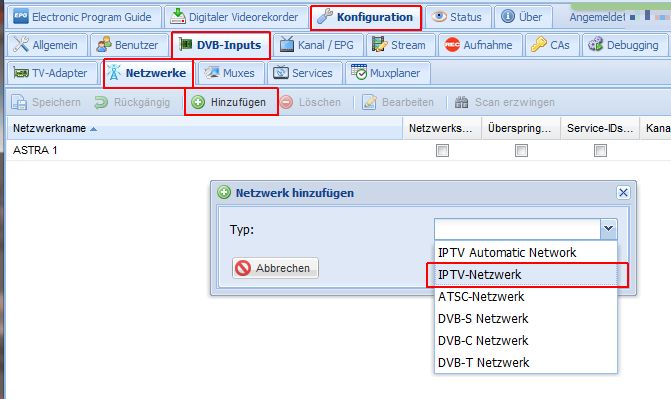Select the Status eye icon
Screen dimensions: 671x399
point(439,17)
